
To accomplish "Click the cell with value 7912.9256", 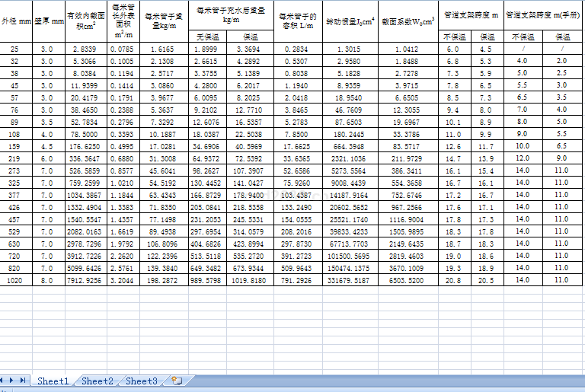I will point(85,280).
